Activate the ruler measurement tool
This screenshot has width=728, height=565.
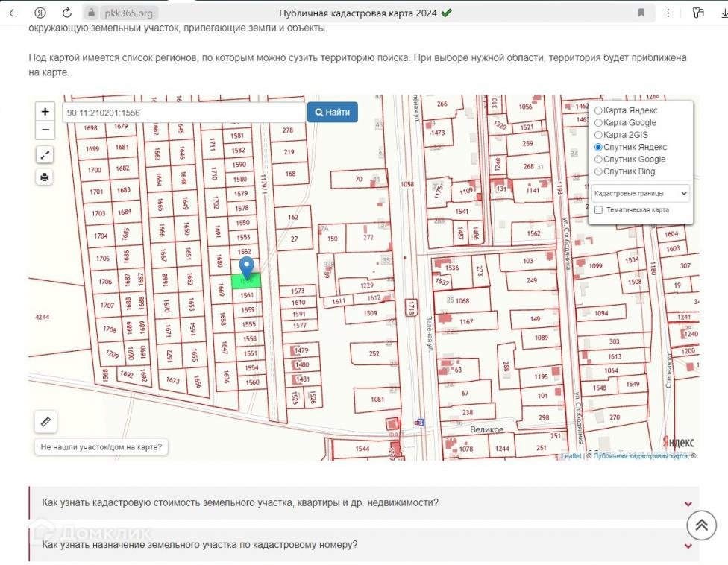click(x=45, y=422)
